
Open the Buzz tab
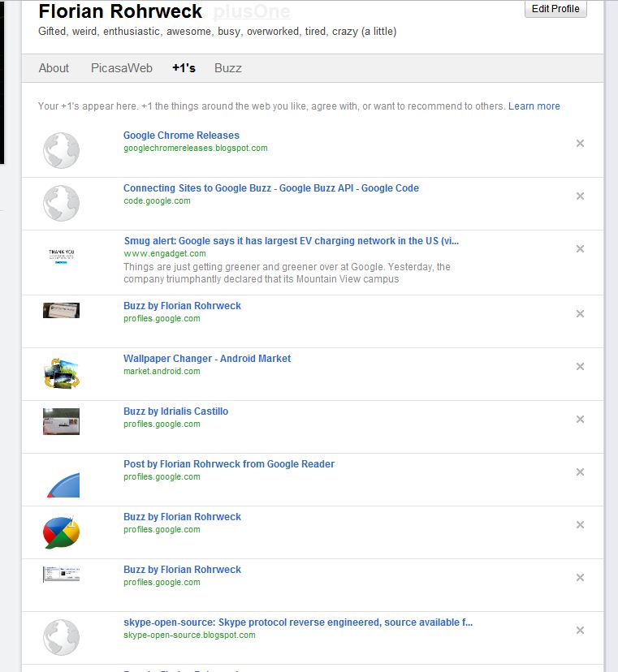pyautogui.click(x=228, y=68)
